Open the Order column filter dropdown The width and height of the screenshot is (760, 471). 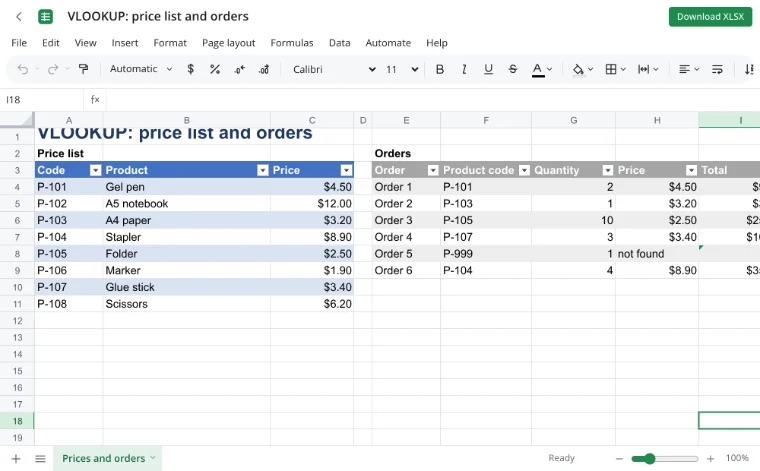click(433, 170)
